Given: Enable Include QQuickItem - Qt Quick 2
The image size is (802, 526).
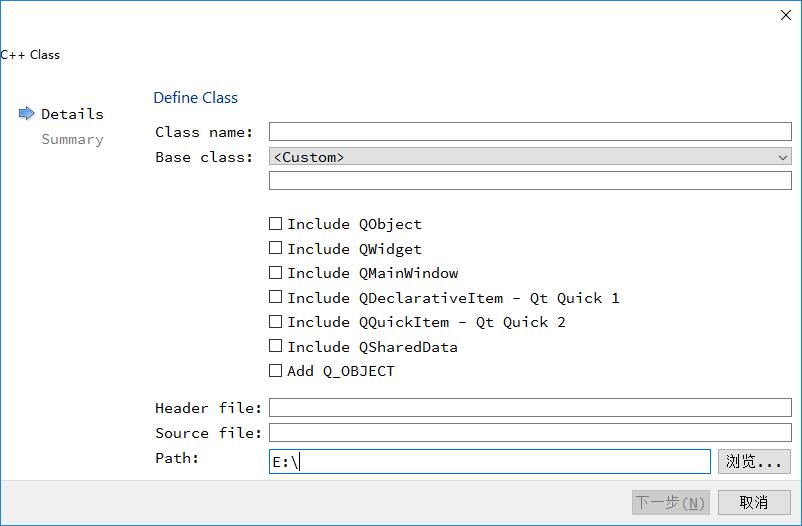Looking at the screenshot, I should point(276,322).
